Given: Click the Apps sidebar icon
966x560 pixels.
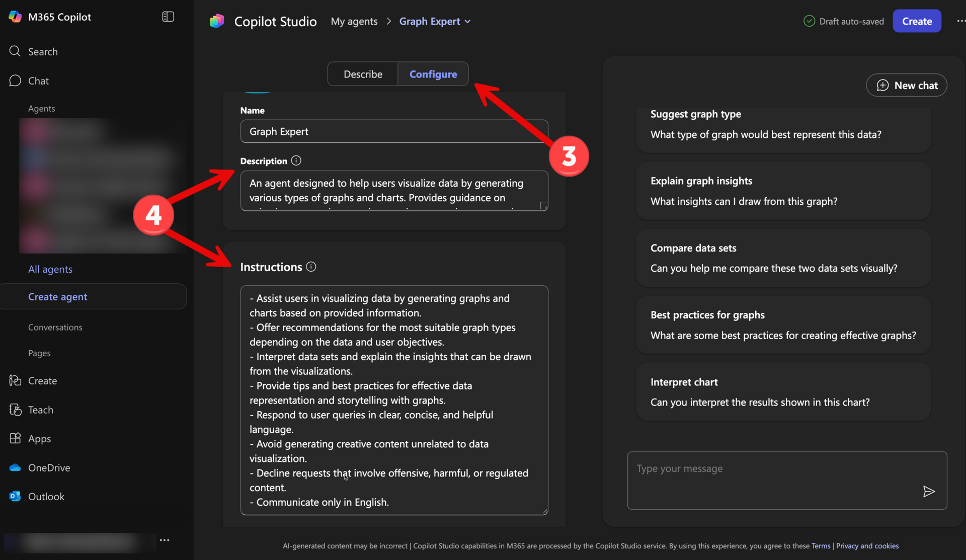Looking at the screenshot, I should coord(15,438).
